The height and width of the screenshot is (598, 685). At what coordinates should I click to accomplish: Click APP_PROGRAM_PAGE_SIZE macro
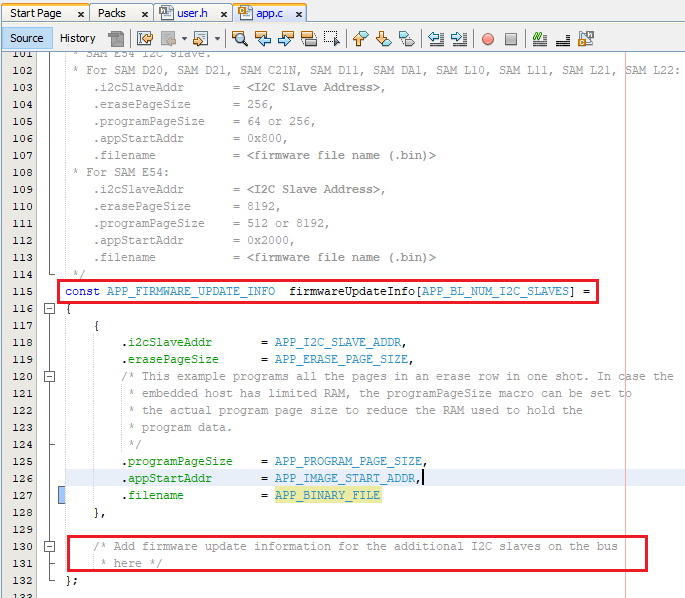coord(348,461)
